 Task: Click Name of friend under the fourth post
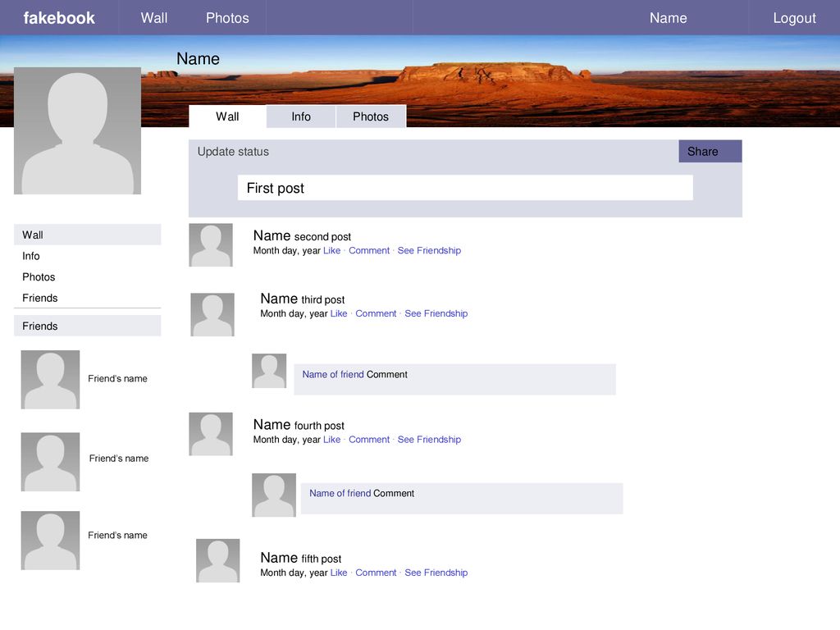pyautogui.click(x=340, y=493)
